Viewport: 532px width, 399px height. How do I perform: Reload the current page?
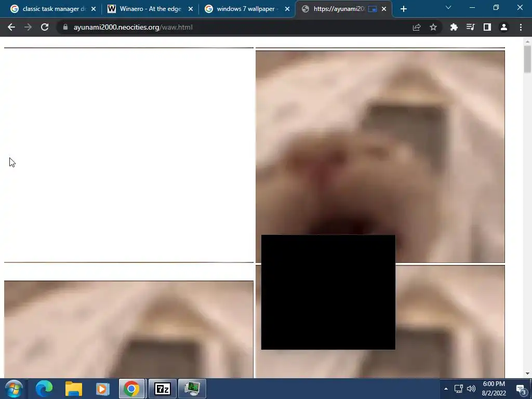pyautogui.click(x=45, y=27)
